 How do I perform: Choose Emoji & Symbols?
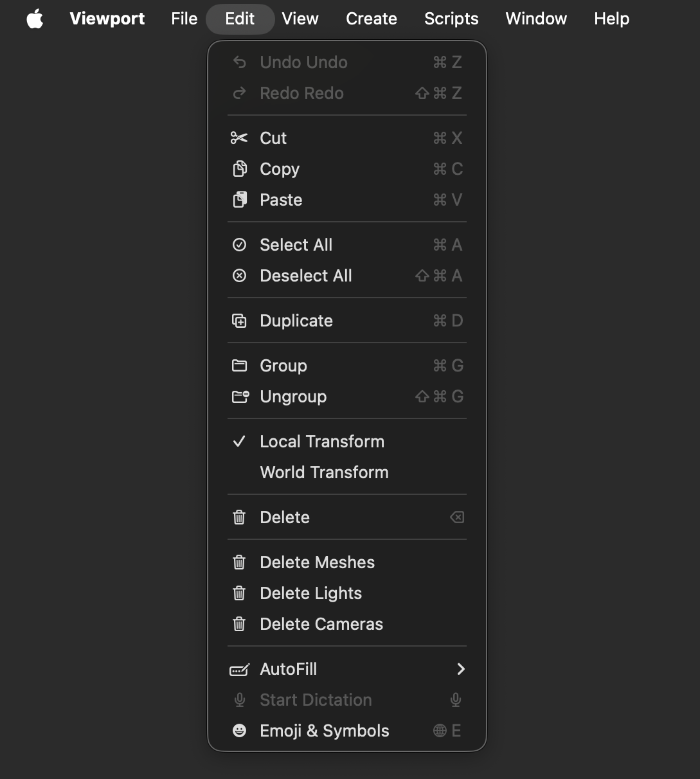pos(347,731)
